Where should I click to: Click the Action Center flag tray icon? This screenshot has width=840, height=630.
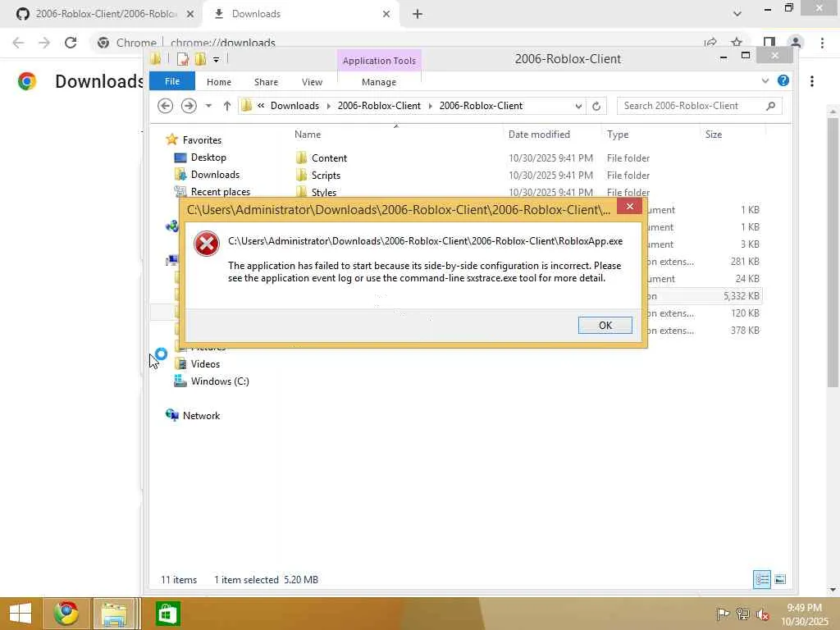pyautogui.click(x=723, y=614)
